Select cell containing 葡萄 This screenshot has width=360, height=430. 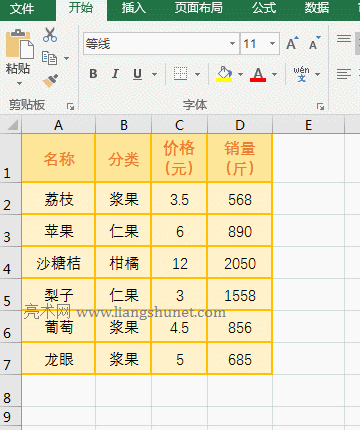coord(59,326)
